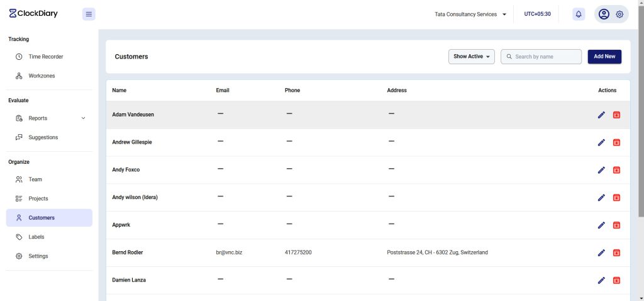This screenshot has height=301, width=644.
Task: Expand the Tata Consultancy Services dropdown
Action: (470, 14)
